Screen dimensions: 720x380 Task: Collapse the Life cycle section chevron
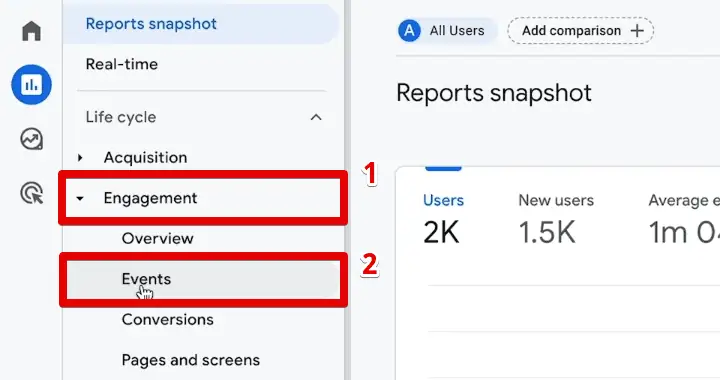(x=316, y=117)
